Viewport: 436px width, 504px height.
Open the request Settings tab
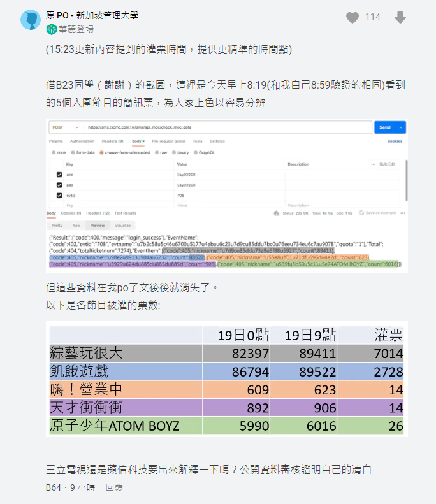pos(217,141)
